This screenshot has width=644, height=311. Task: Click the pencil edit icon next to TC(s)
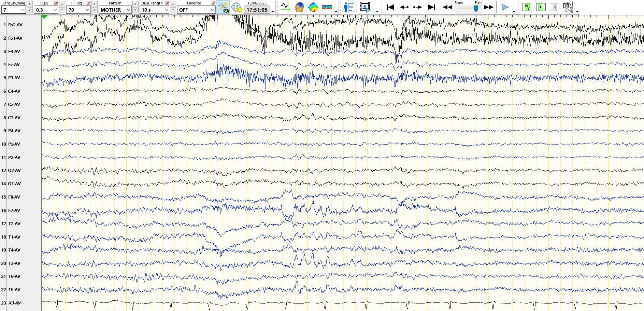point(56,3)
